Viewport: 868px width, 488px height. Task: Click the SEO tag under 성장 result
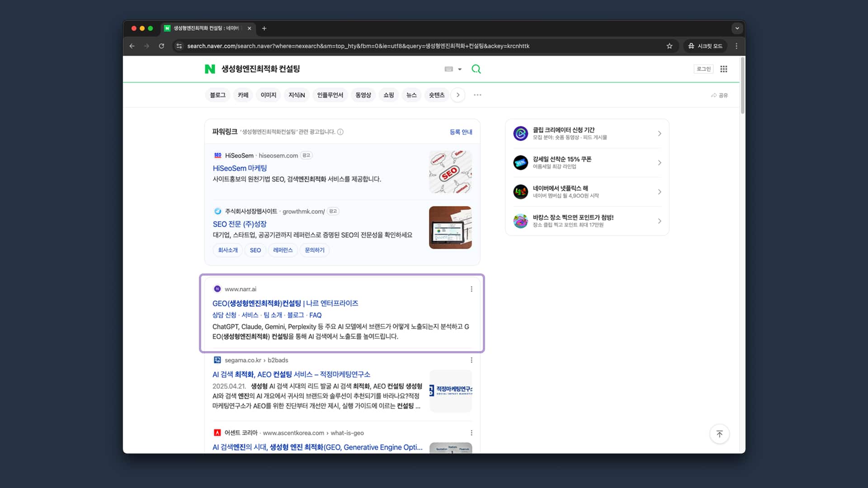[x=255, y=250]
